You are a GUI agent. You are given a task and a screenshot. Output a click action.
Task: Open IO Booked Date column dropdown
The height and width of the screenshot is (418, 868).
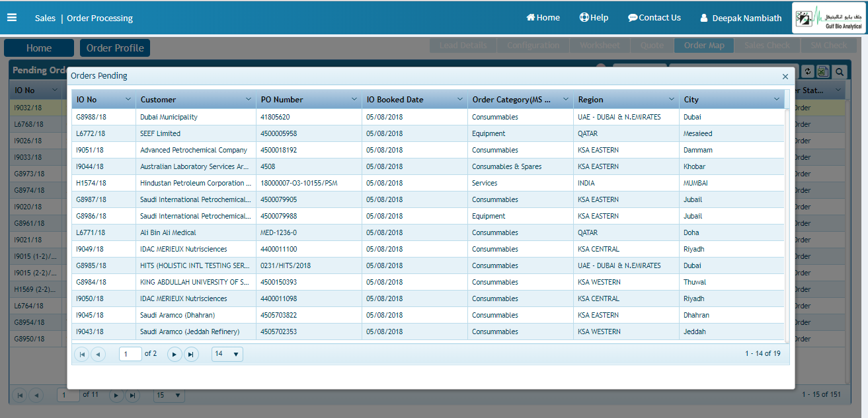pyautogui.click(x=460, y=100)
